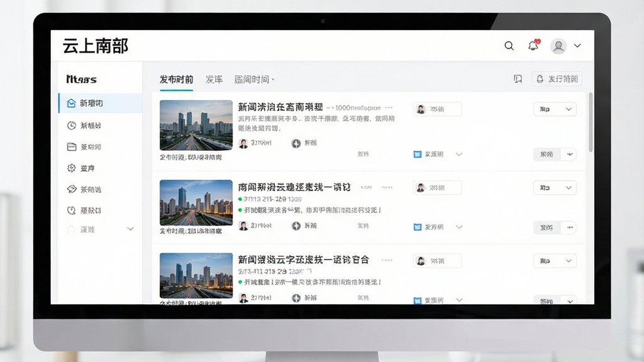
Task: Open notifications via the bell with red badge
Action: tap(533, 45)
